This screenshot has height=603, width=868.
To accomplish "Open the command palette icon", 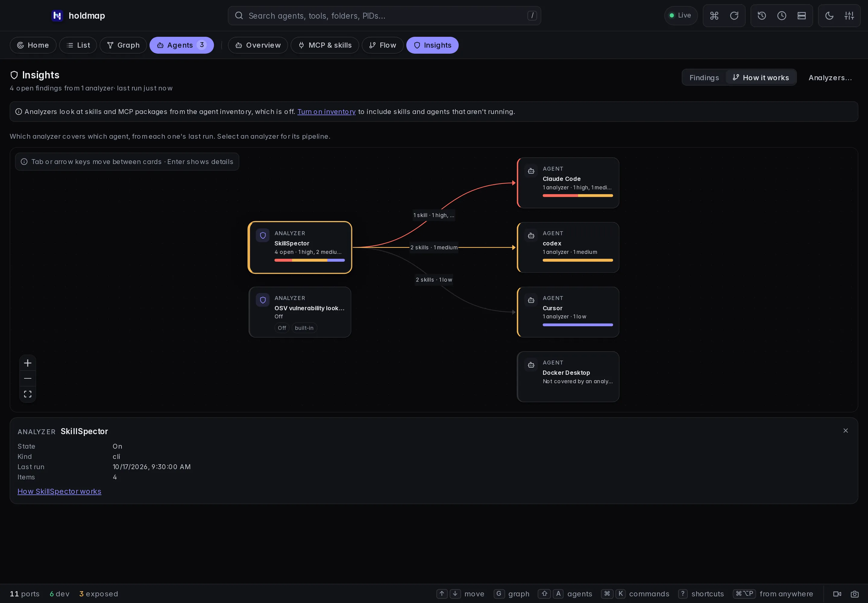I will click(x=714, y=15).
